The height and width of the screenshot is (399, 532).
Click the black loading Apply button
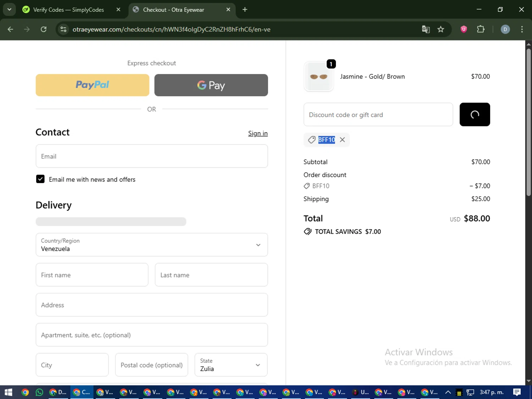475,115
